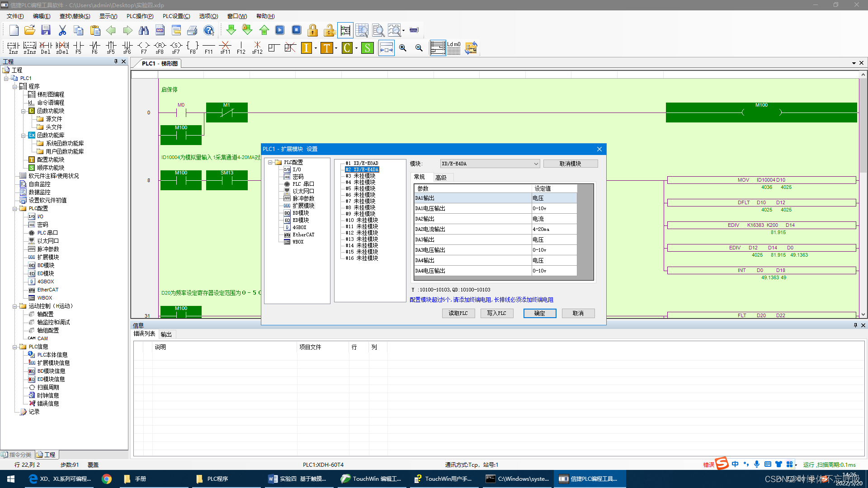868x488 pixels.
Task: Toggle the ladder monitor mode icon
Action: (345, 30)
